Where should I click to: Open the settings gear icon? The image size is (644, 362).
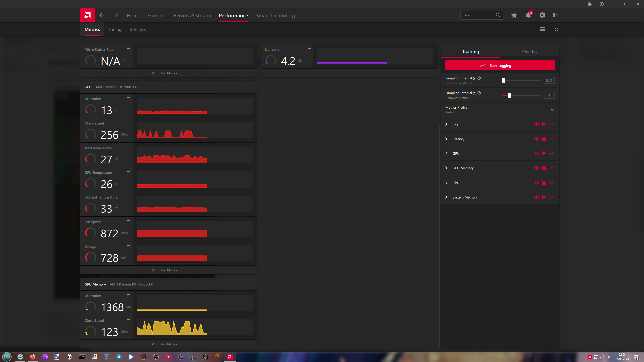[542, 15]
